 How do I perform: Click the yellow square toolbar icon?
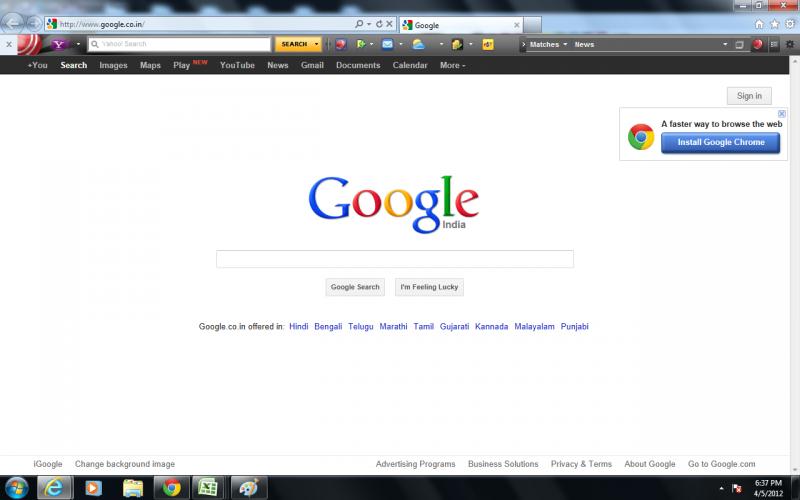click(488, 44)
